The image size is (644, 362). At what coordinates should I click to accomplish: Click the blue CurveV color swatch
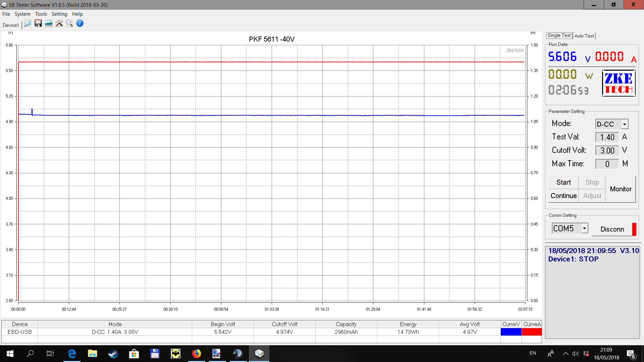[511, 332]
